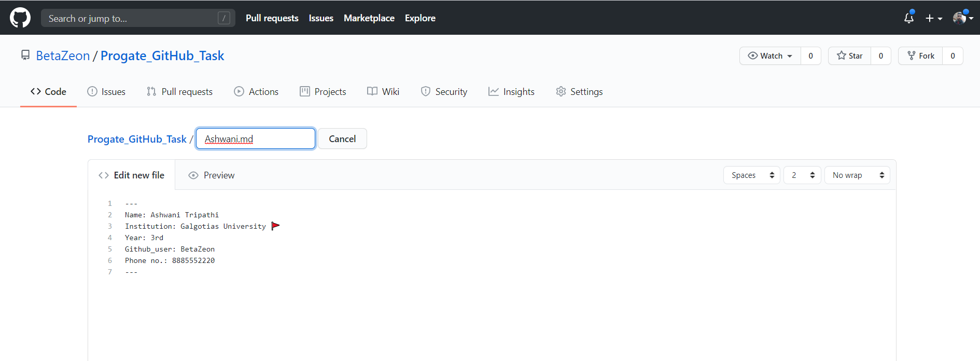Screen dimensions: 980x361
Task: Switch to the repository Issues tab
Action: [x=106, y=91]
